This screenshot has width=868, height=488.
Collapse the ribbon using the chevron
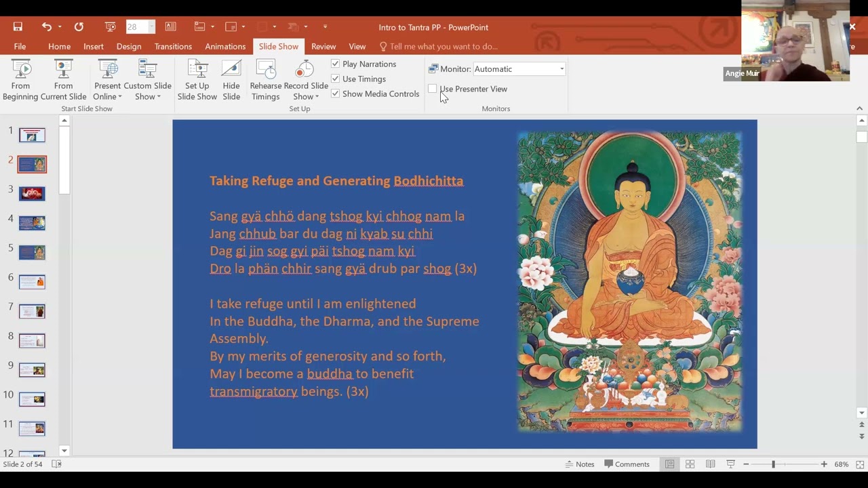click(859, 108)
